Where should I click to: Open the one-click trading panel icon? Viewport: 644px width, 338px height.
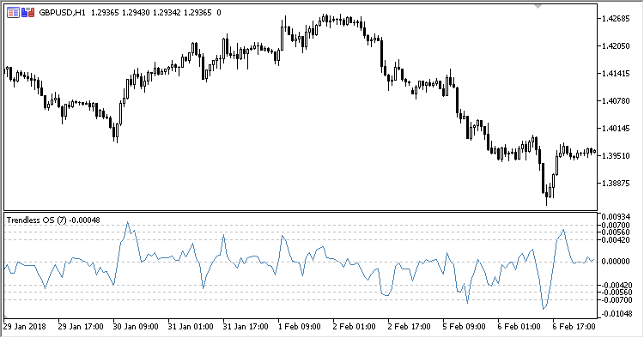point(27,13)
